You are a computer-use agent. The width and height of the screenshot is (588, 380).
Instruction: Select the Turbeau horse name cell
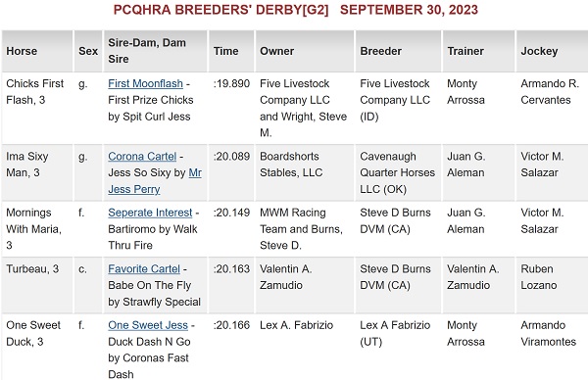(x=37, y=285)
